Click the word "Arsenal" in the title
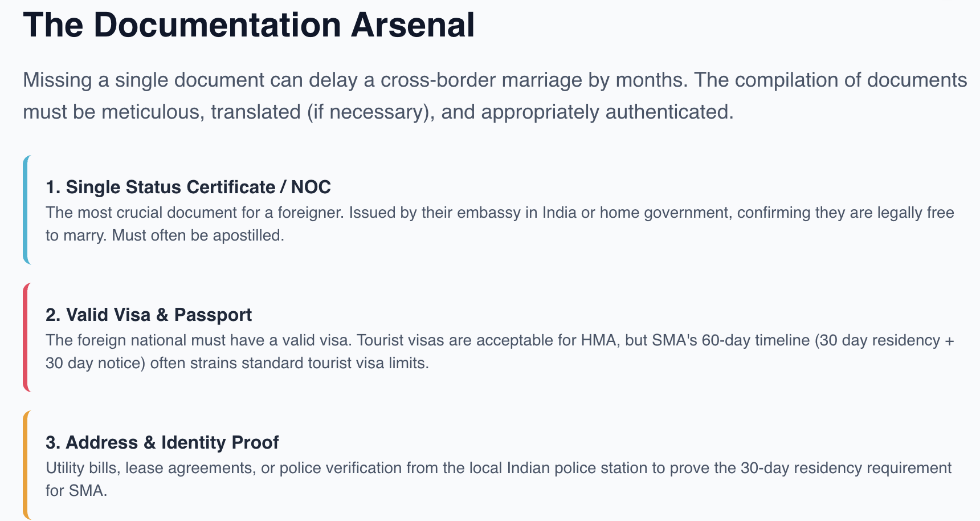Viewport: 980px width, 521px height. coord(413,25)
